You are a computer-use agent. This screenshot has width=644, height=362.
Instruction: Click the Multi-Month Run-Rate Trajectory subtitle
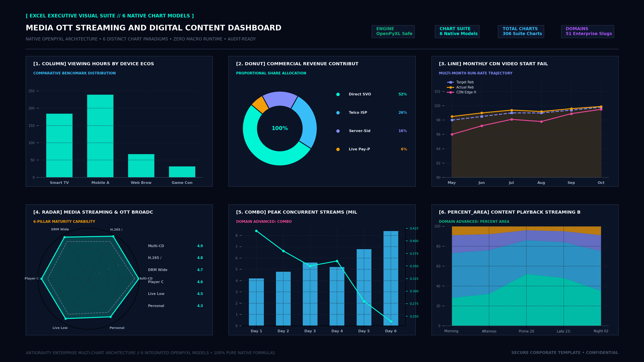click(x=475, y=73)
